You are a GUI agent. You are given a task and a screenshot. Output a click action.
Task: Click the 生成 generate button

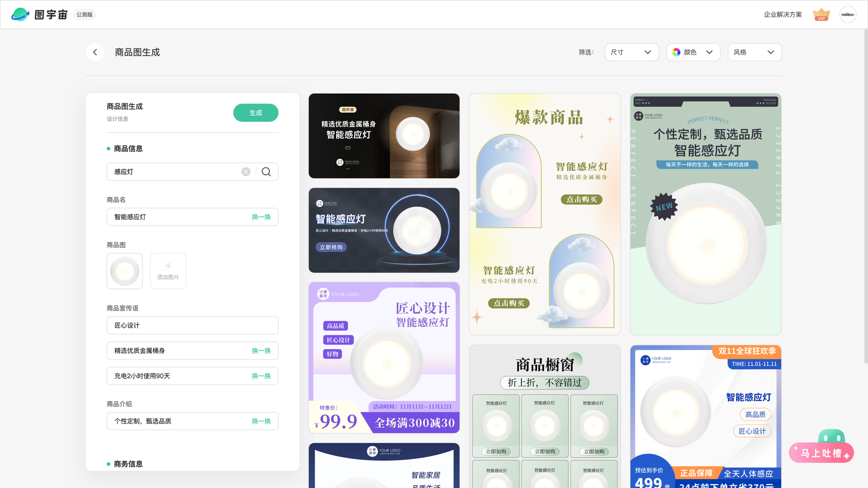256,113
